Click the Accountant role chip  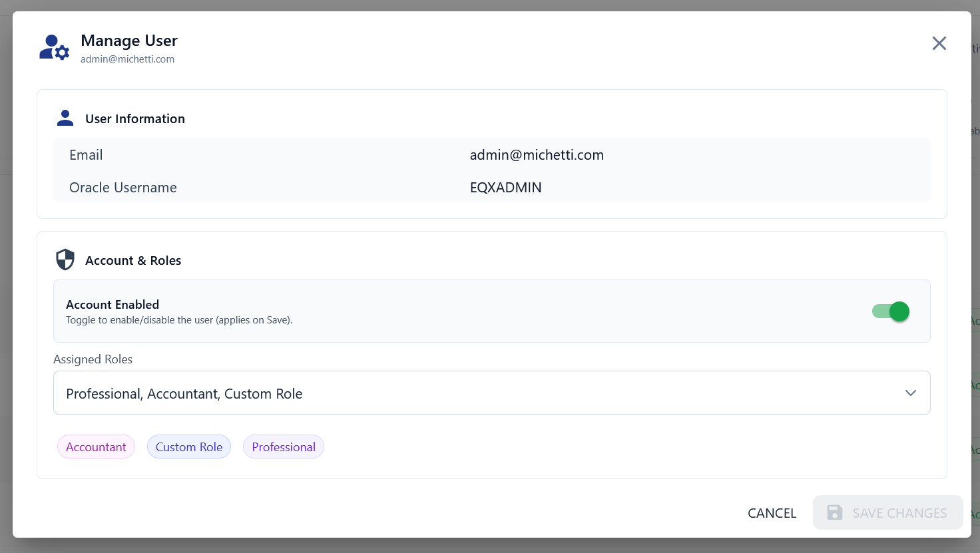[96, 447]
